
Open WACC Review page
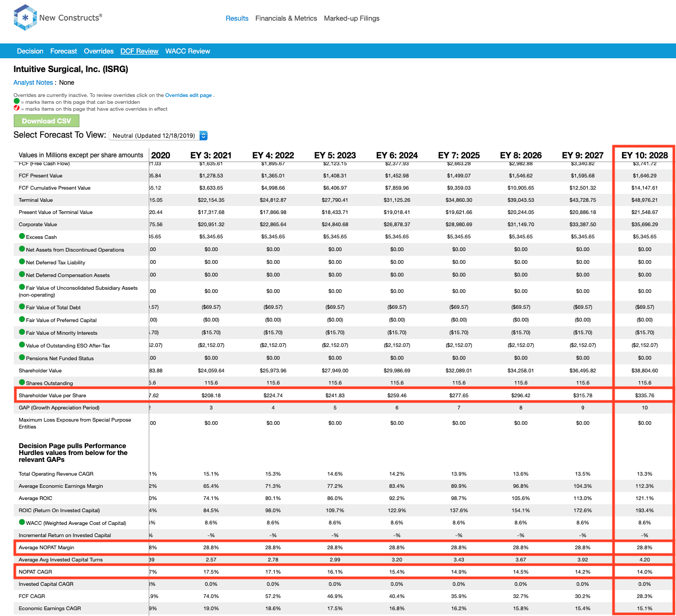[x=187, y=51]
